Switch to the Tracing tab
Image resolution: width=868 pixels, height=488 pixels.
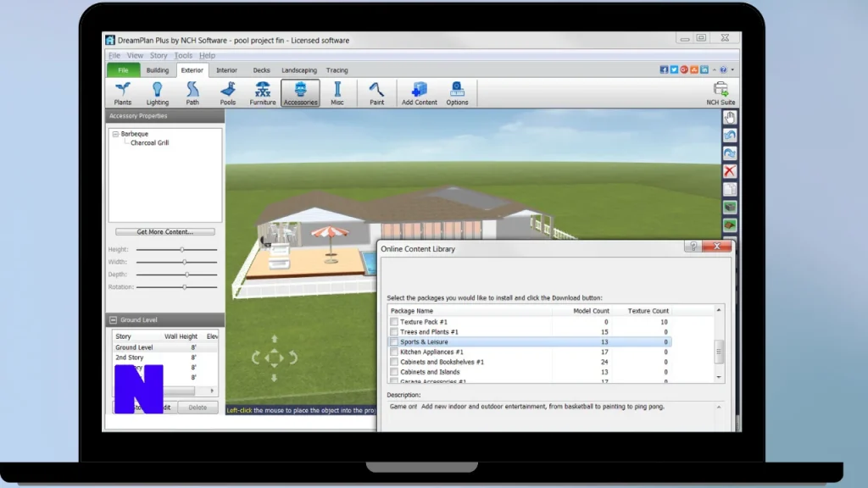point(337,70)
